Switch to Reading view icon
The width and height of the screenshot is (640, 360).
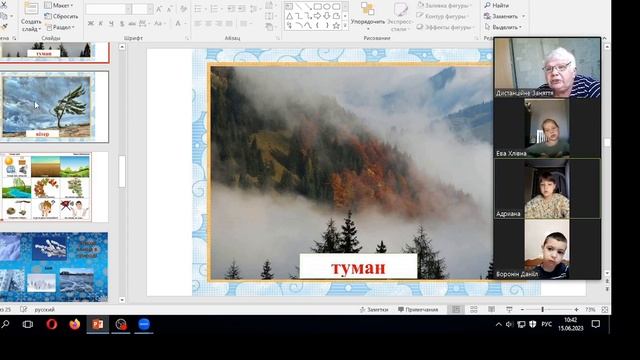pos(491,310)
